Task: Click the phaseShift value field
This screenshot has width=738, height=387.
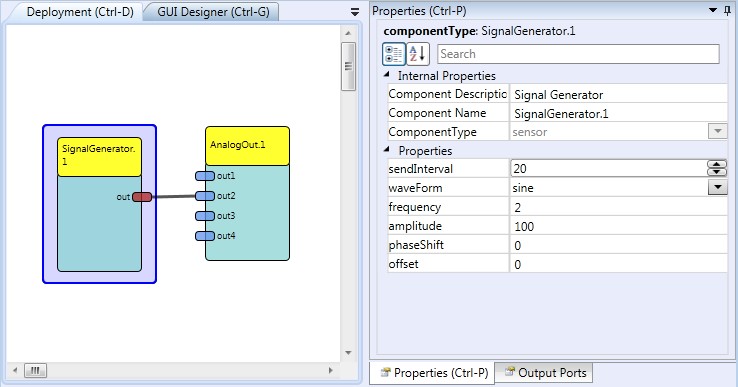Action: pyautogui.click(x=618, y=245)
